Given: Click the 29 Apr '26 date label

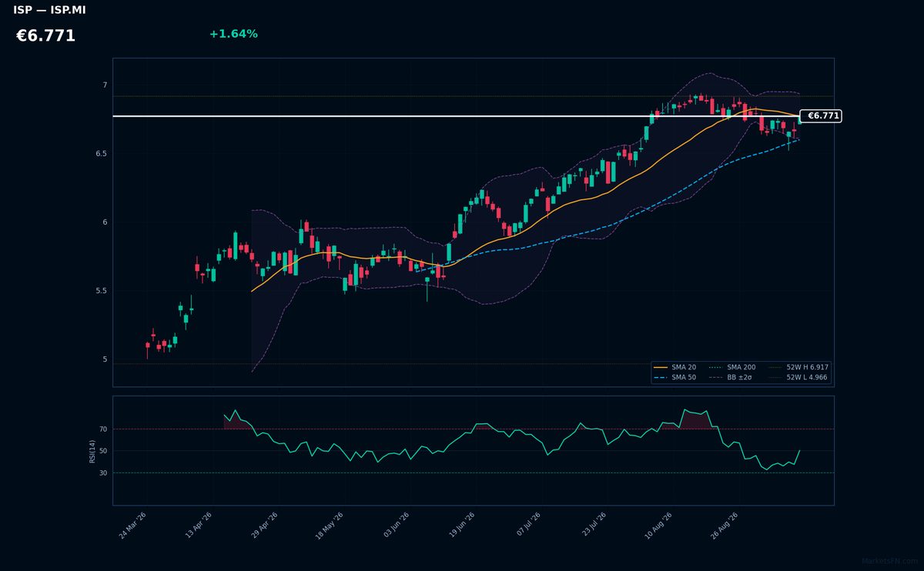Looking at the screenshot, I should tap(265, 526).
